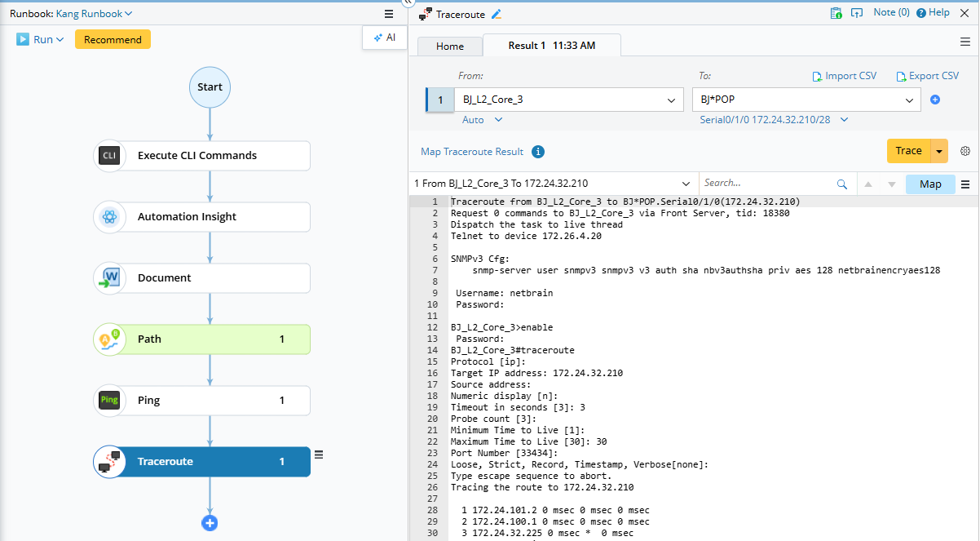Go to the previous search match arrow

point(869,184)
